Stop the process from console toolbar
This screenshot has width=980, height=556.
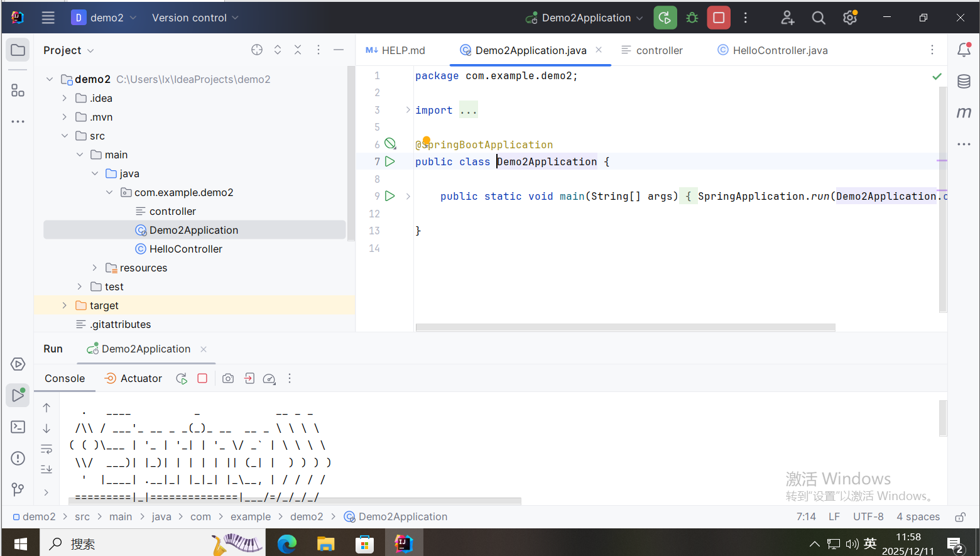click(202, 378)
